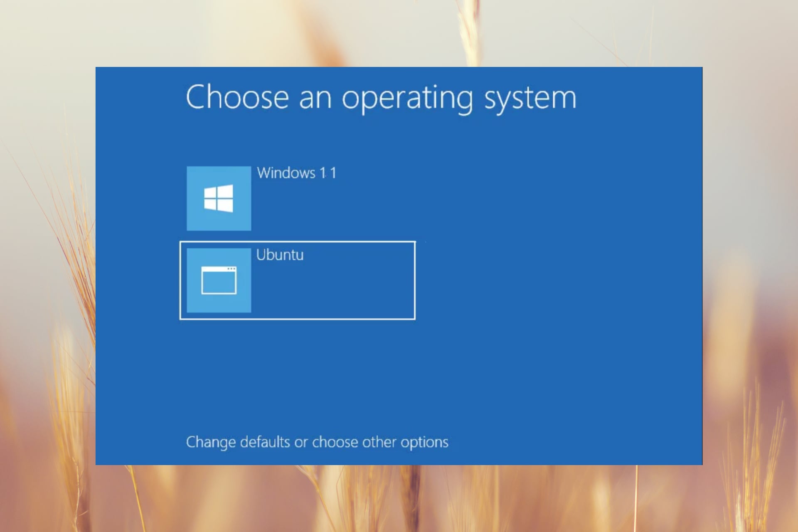Click the application window symbol on Ubuntu tile
798x532 pixels.
click(x=219, y=281)
